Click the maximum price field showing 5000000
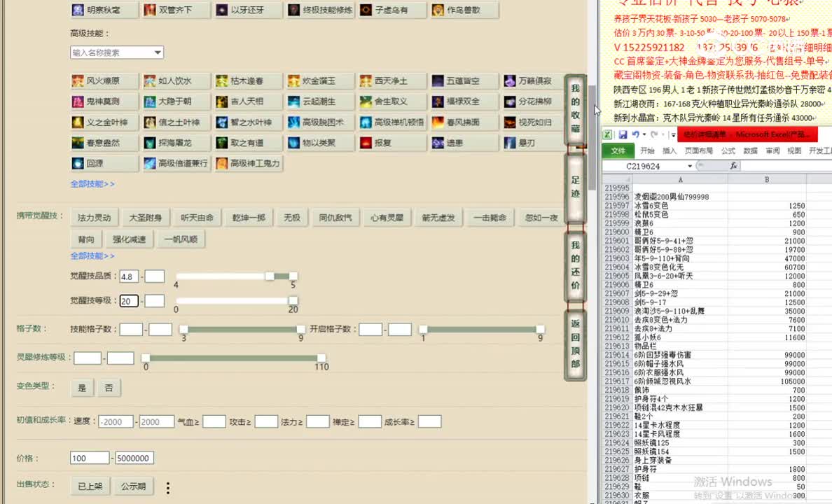Screen dimensions: 832x504 tap(134, 458)
